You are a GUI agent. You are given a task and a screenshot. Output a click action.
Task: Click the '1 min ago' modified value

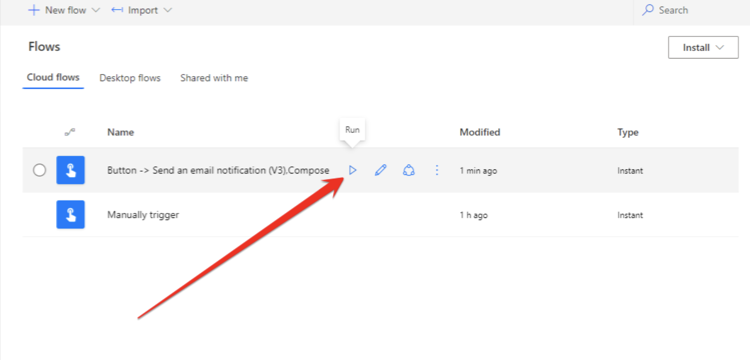pos(478,170)
